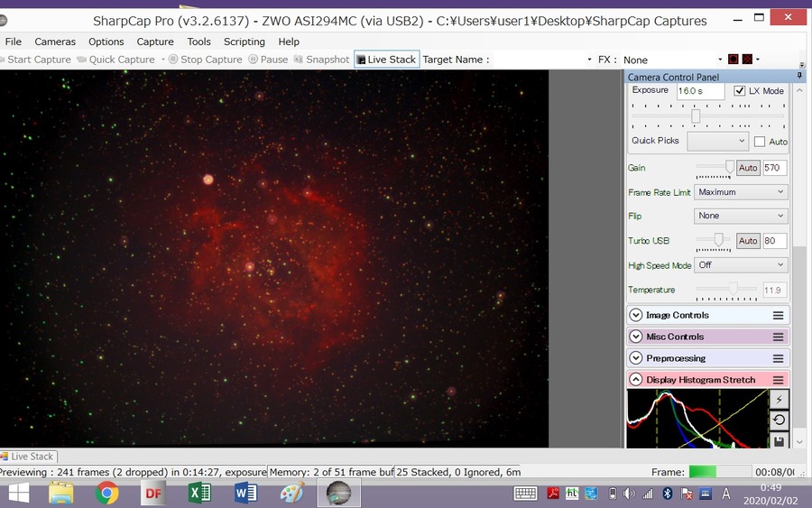Click the Turbo USB slider thumb

(718, 239)
